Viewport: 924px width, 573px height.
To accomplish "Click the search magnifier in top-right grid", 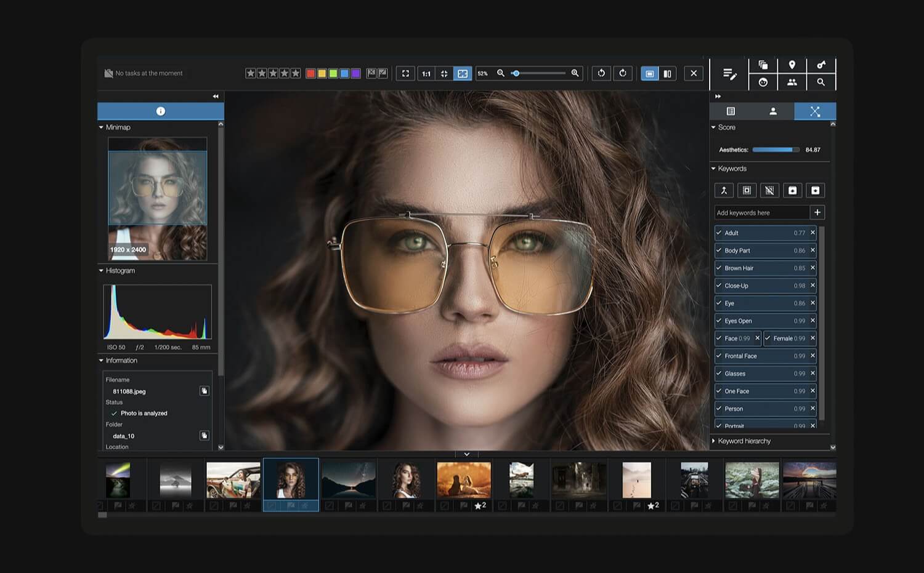I will (x=821, y=82).
